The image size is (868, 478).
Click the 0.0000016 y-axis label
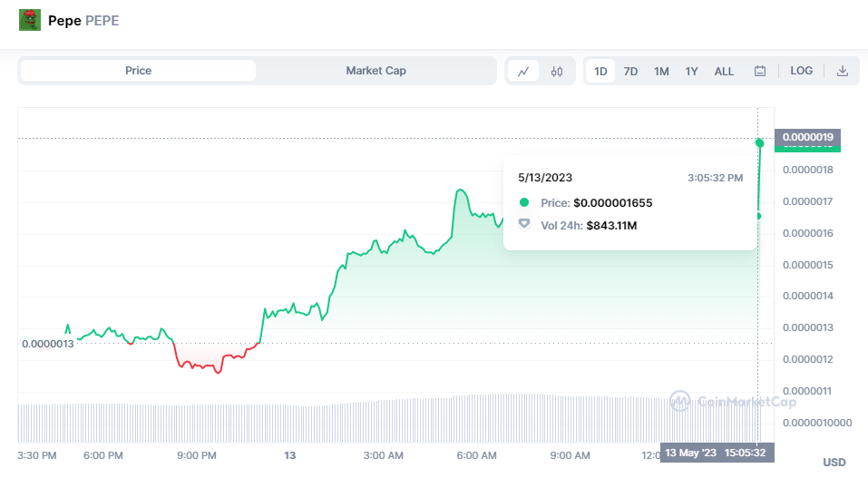coord(807,233)
